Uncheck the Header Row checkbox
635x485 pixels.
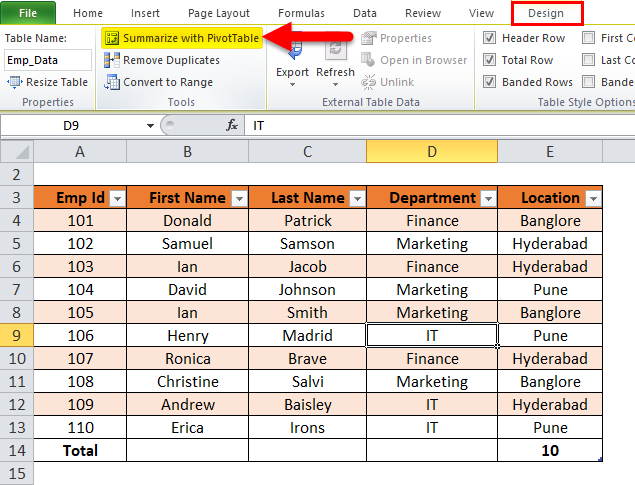489,38
